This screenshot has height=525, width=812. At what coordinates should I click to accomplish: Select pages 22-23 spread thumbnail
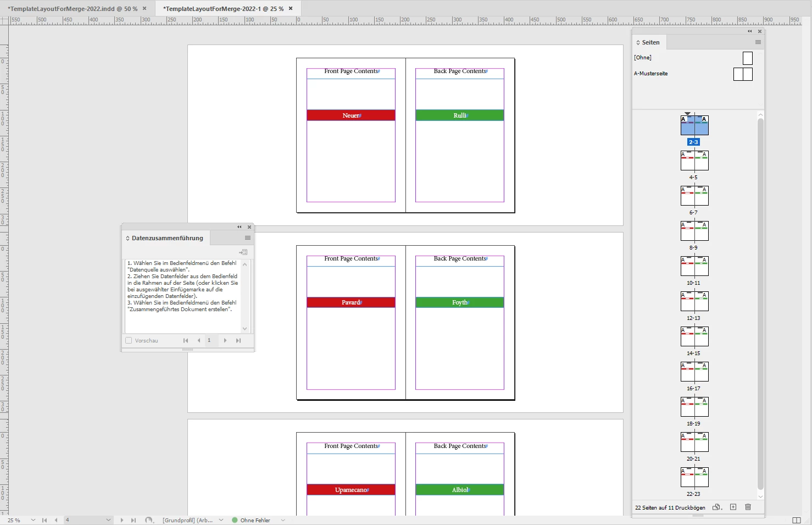pos(694,477)
